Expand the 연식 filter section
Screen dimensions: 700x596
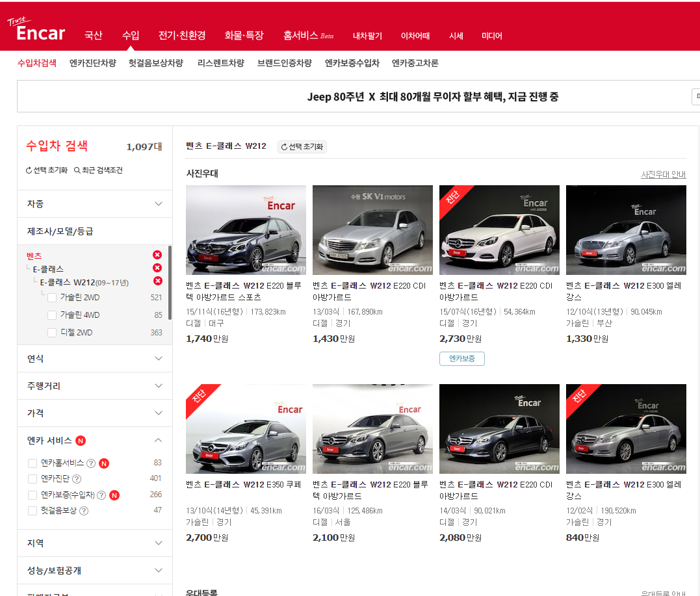tap(95, 359)
